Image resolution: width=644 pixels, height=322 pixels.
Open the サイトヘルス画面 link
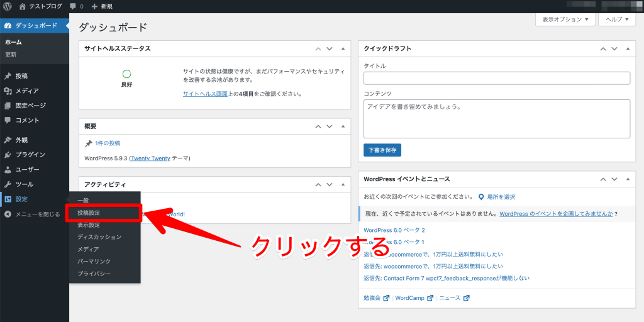tap(205, 94)
